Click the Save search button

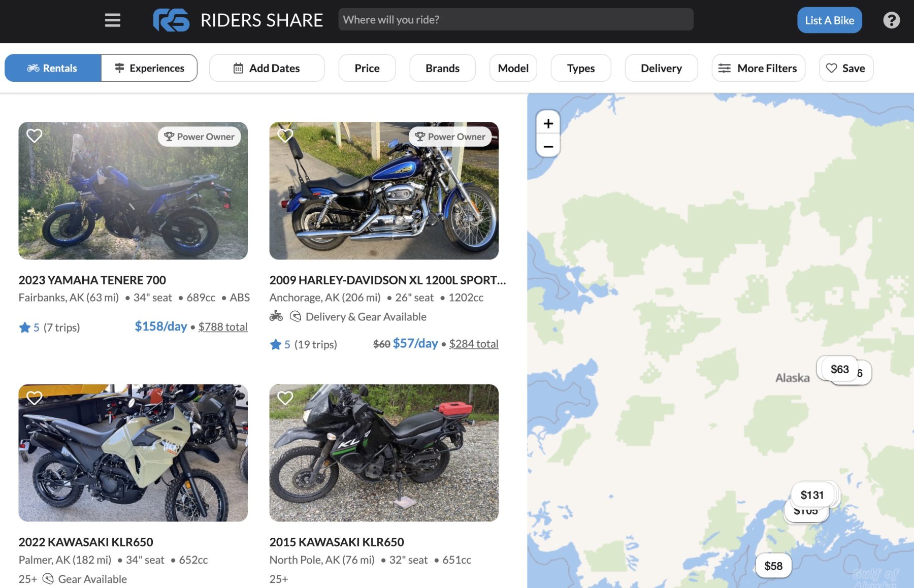tap(846, 68)
